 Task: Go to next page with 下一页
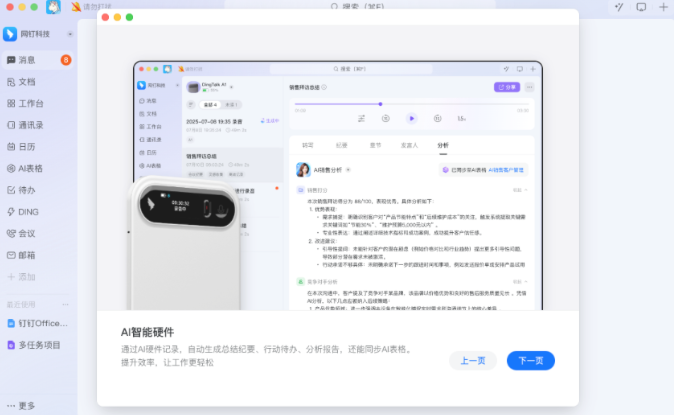(x=531, y=360)
